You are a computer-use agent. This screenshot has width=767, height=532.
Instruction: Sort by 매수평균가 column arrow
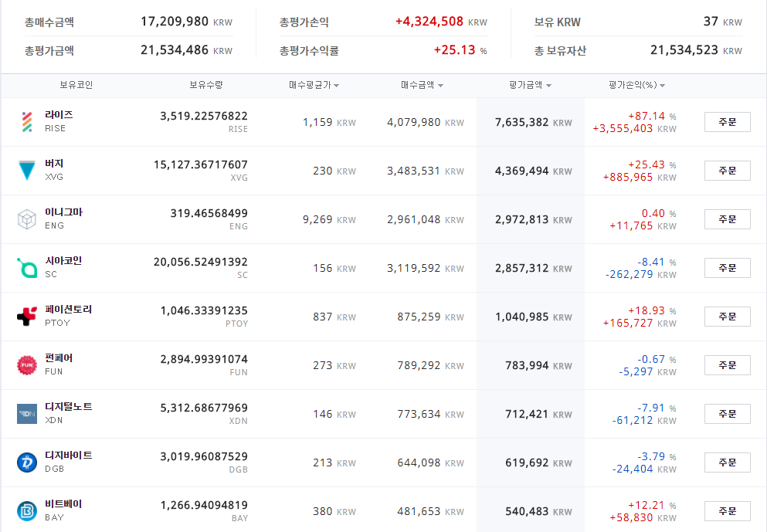(x=337, y=86)
